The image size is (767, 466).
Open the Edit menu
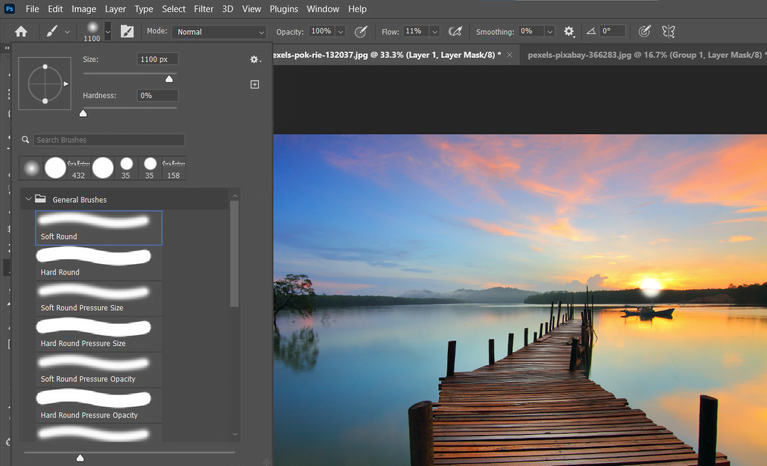pyautogui.click(x=55, y=9)
